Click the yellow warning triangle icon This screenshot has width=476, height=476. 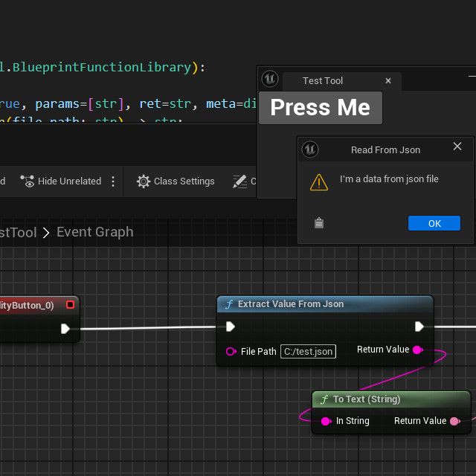pyautogui.click(x=319, y=181)
